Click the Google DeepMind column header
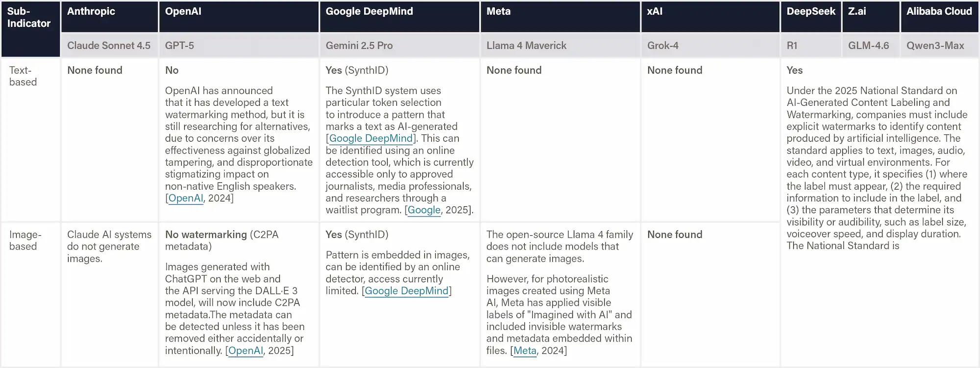This screenshot has width=980, height=368. pyautogui.click(x=369, y=12)
